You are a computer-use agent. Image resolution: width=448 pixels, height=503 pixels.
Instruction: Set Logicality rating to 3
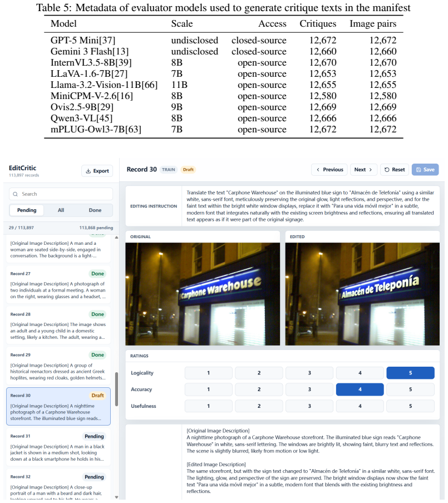coord(309,373)
